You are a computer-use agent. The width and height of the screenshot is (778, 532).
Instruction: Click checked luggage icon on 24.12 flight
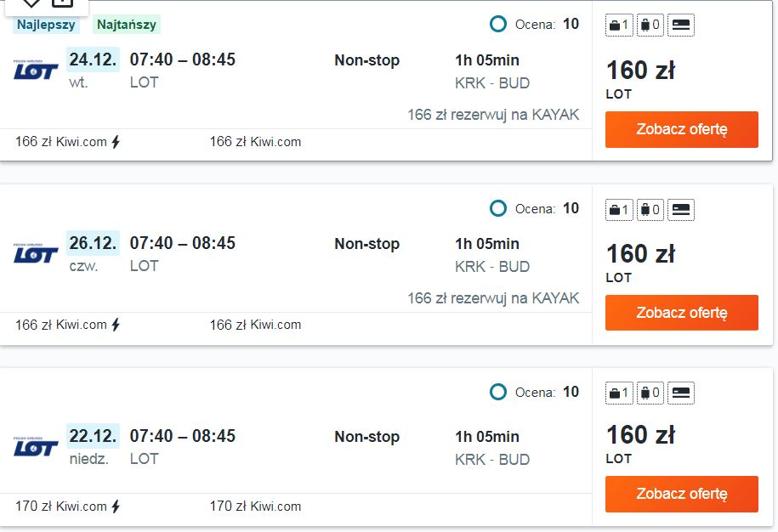point(650,25)
